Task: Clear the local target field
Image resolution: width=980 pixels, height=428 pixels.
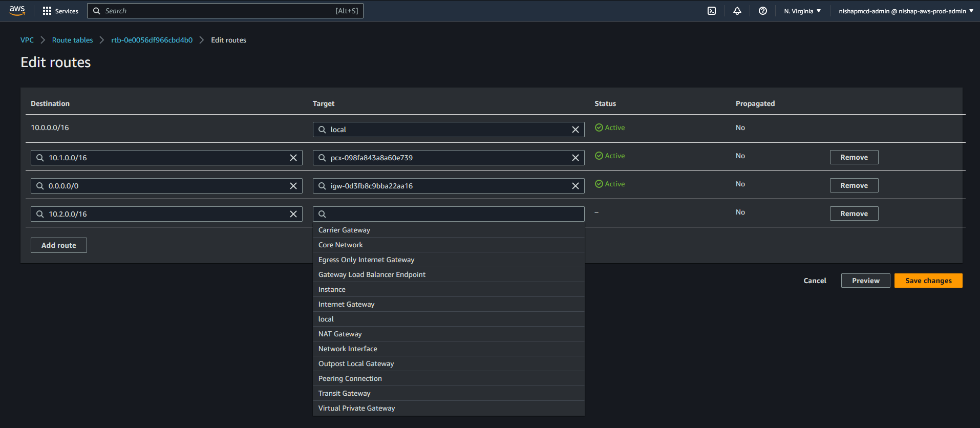Action: coord(576,130)
